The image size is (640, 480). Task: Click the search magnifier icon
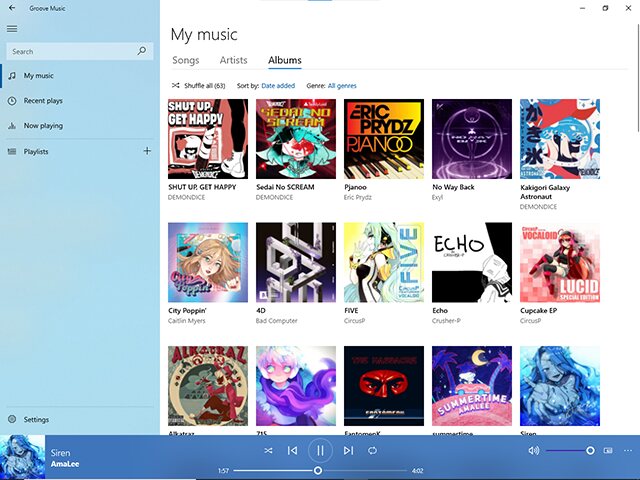click(142, 51)
